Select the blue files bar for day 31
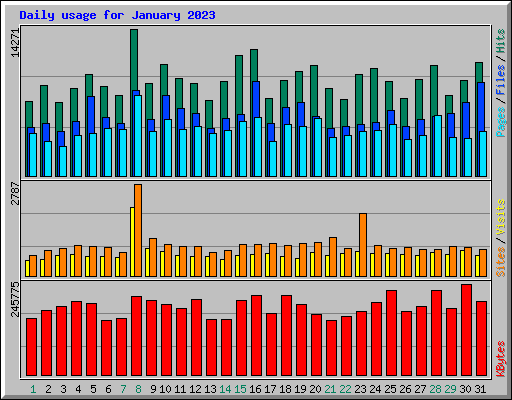The image size is (512, 400). click(x=481, y=107)
